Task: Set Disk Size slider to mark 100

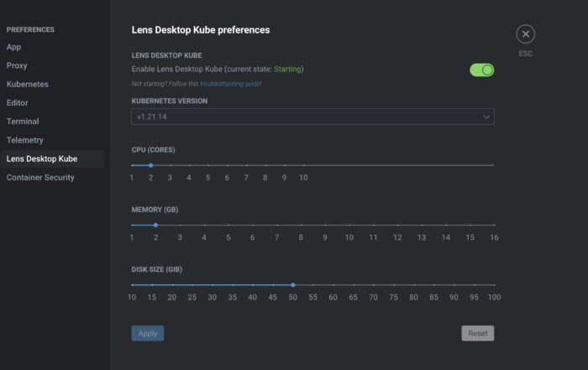Action: 494,285
